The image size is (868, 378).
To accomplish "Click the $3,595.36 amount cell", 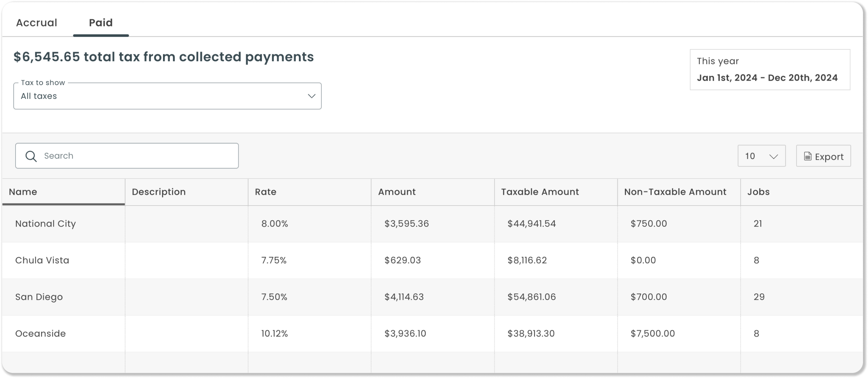I will [406, 224].
